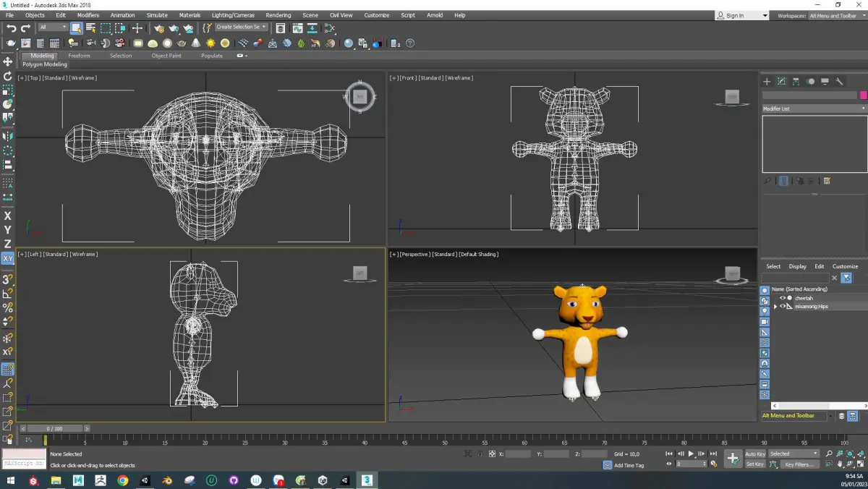Open the key mode Selected dropdown
868x489 pixels.
click(x=793, y=454)
